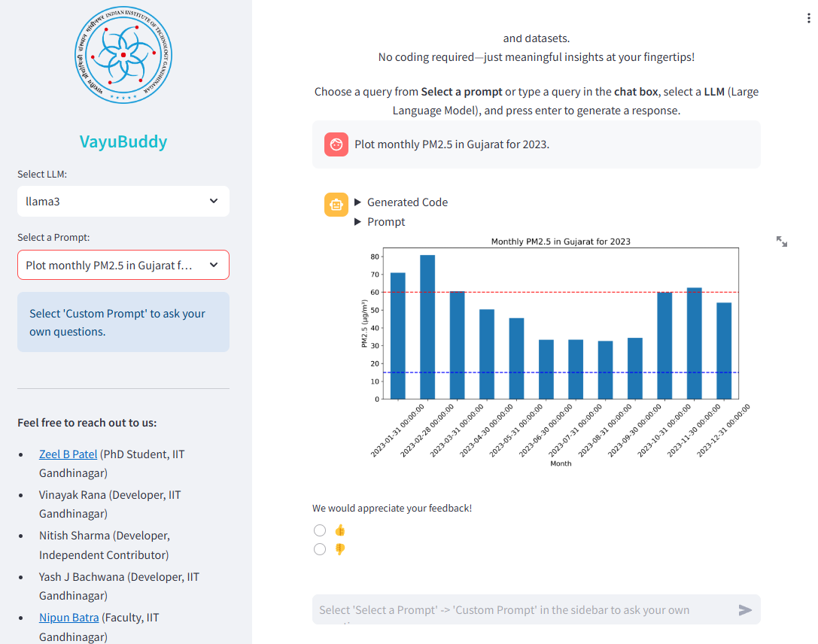This screenshot has width=818, height=644.
Task: Open the Select a Prompt dropdown
Action: point(123,265)
